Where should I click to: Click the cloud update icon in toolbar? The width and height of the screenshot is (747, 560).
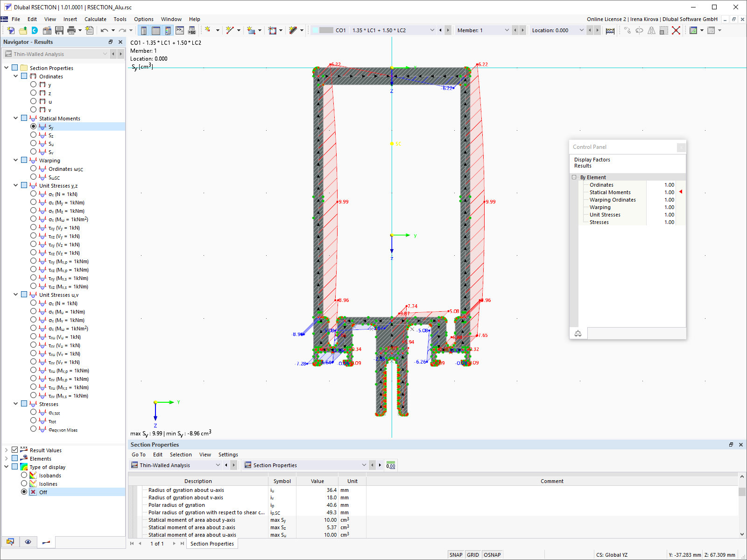pos(35,30)
